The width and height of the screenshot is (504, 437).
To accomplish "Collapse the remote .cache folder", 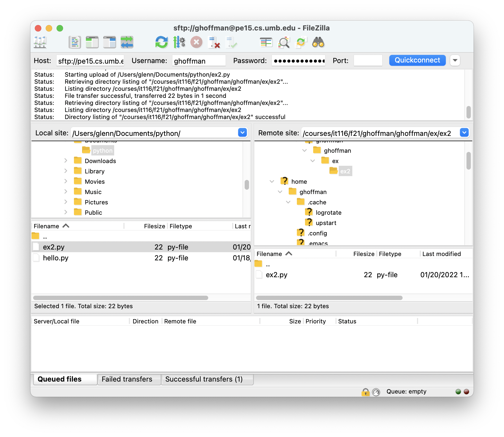I will click(x=288, y=202).
